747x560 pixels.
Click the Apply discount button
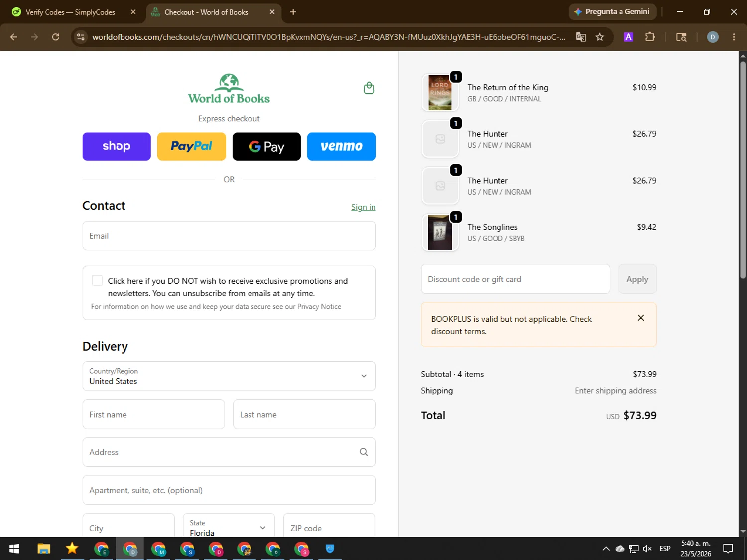637,279
